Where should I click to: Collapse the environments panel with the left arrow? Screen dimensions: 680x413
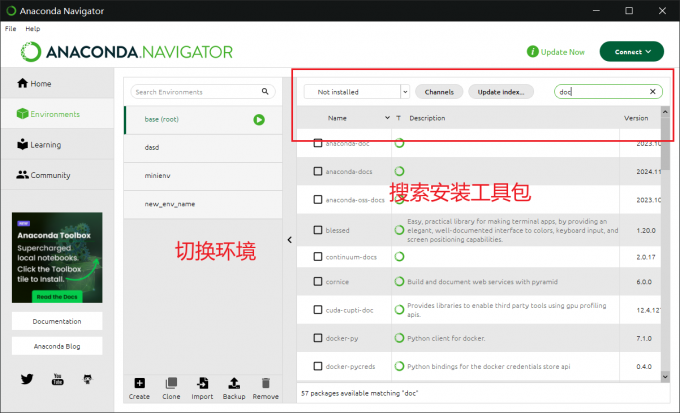289,240
